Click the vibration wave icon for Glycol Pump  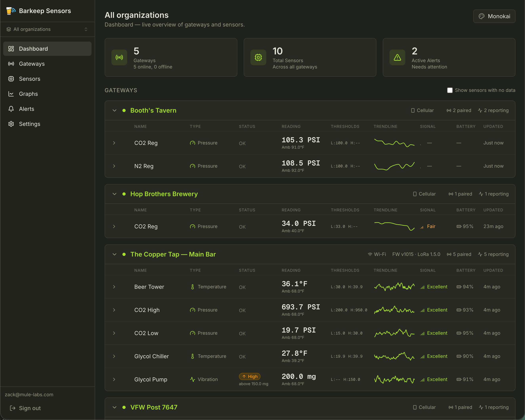tap(193, 379)
